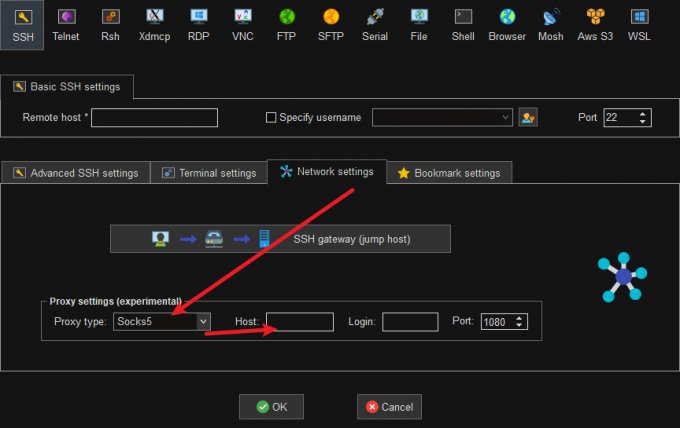Select the Shell session type
Screen dimensions: 680x428
coord(463,25)
